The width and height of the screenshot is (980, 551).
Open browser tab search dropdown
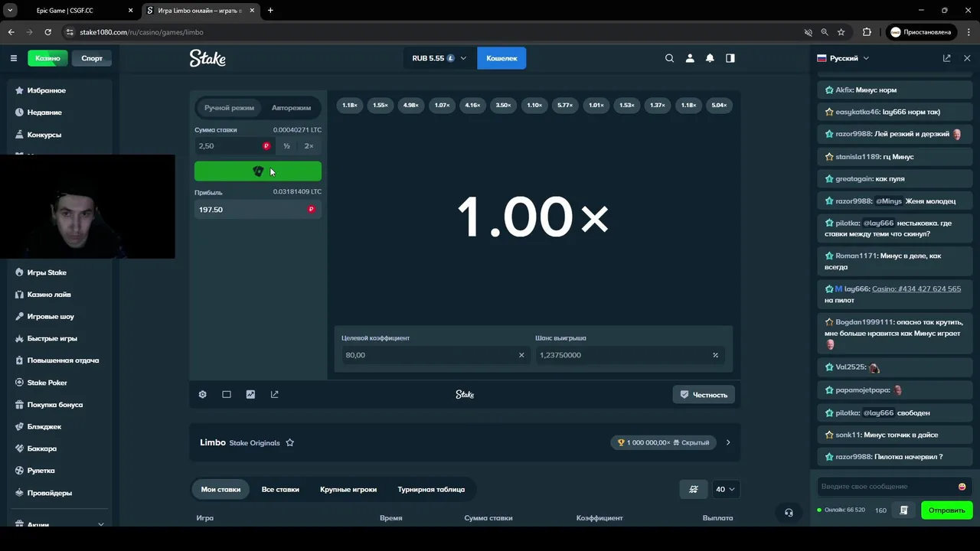pyautogui.click(x=10, y=11)
